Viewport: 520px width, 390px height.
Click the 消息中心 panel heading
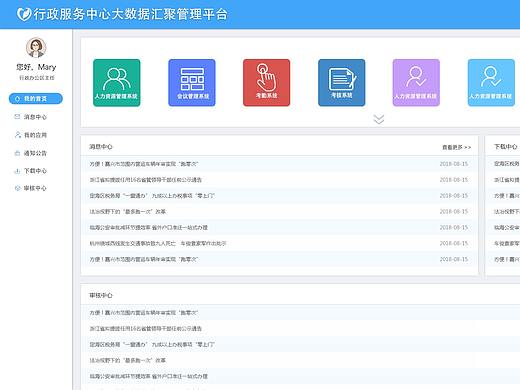(x=101, y=147)
